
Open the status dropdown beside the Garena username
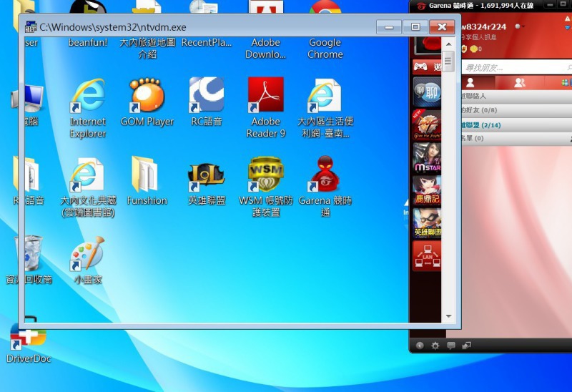tap(520, 26)
